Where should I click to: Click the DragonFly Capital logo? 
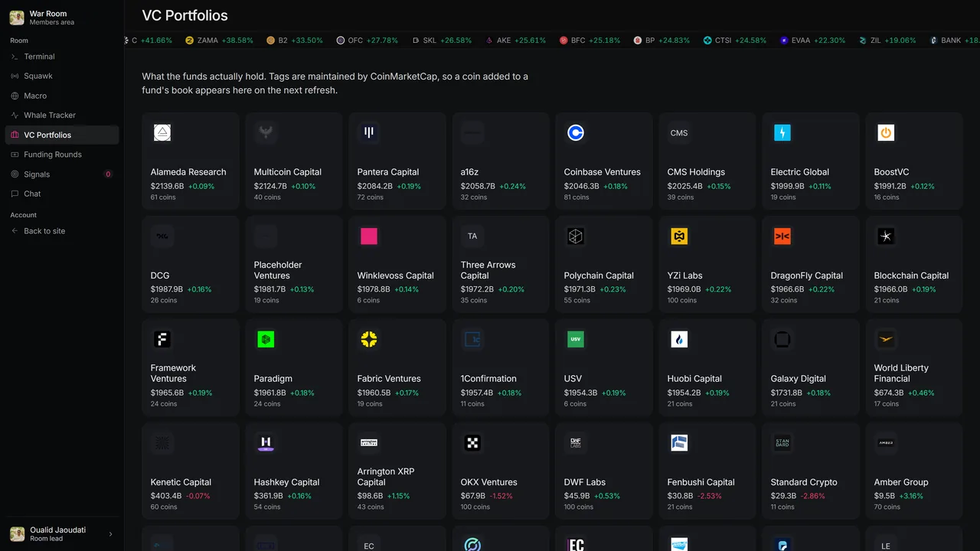click(782, 236)
